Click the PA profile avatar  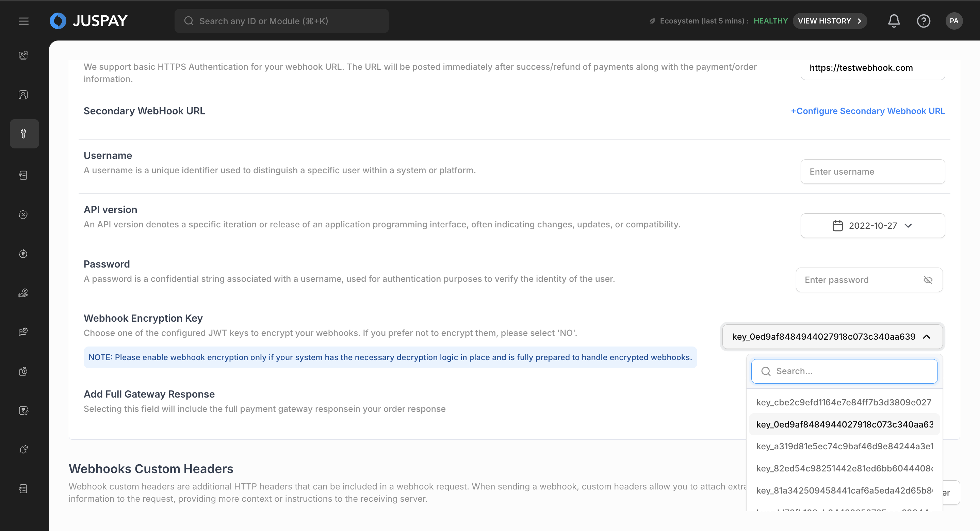pos(954,21)
